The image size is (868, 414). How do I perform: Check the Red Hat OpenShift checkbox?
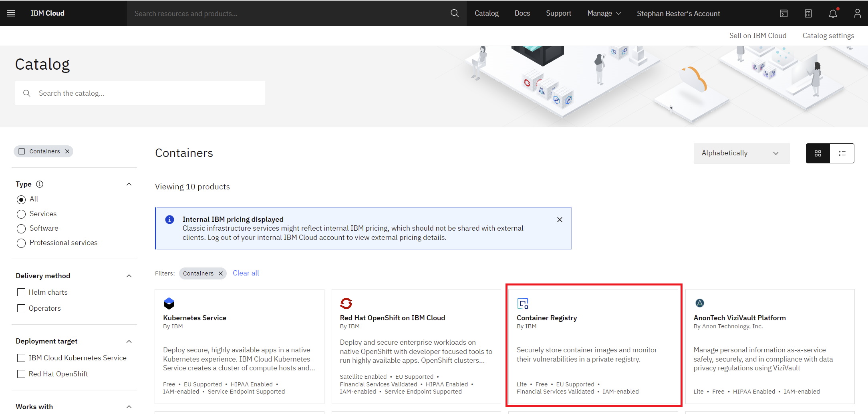coord(21,374)
